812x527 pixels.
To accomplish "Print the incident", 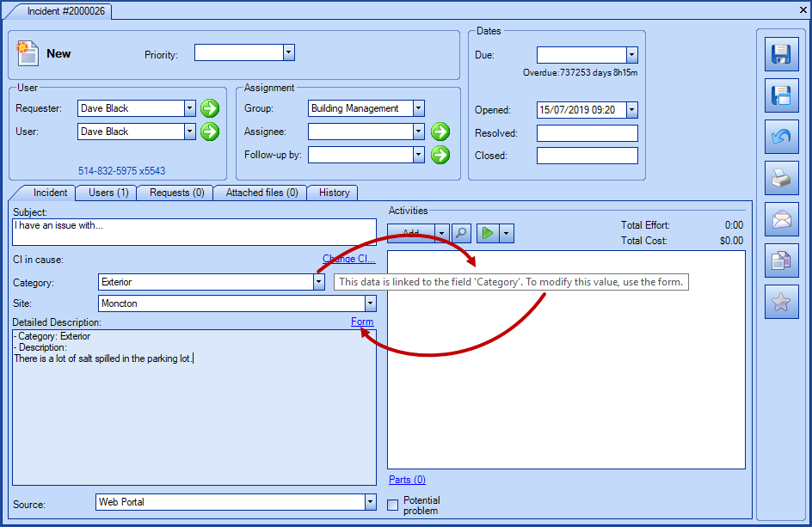I will pyautogui.click(x=781, y=178).
